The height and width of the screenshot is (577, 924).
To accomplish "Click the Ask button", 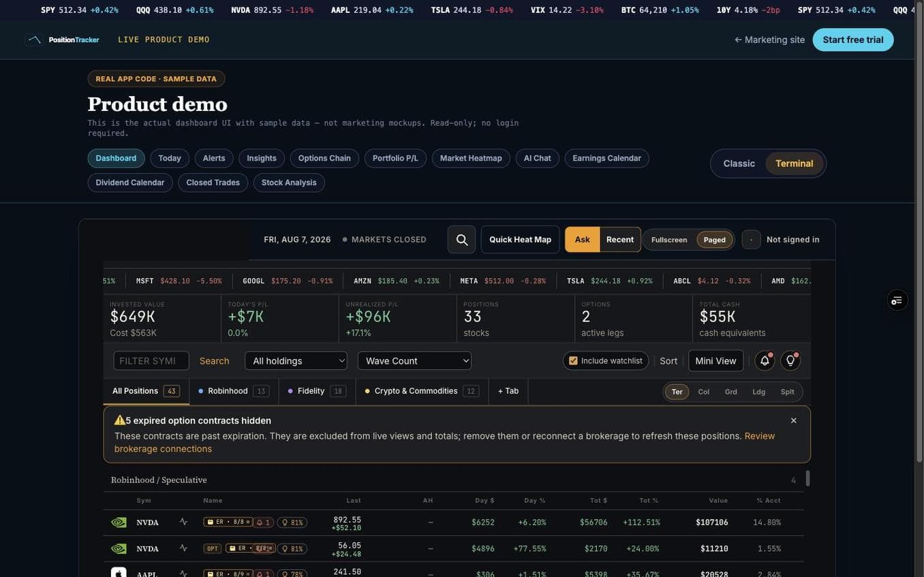I will coord(583,240).
